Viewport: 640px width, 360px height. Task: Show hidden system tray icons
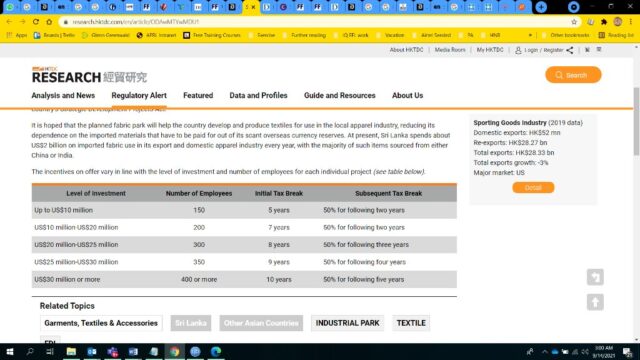[544, 351]
